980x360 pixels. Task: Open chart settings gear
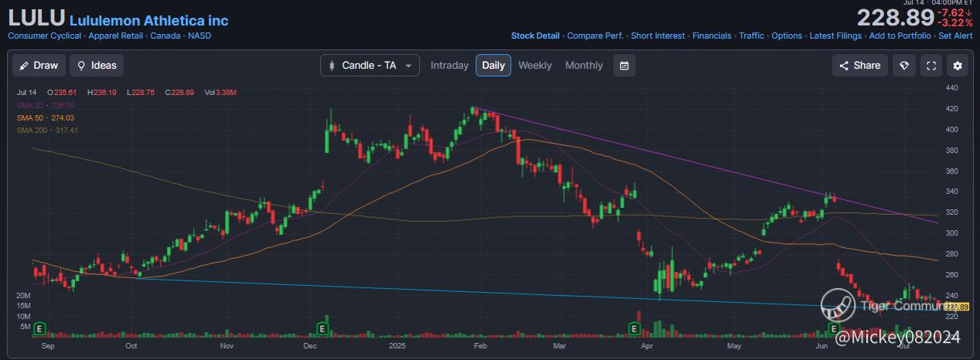[958, 66]
